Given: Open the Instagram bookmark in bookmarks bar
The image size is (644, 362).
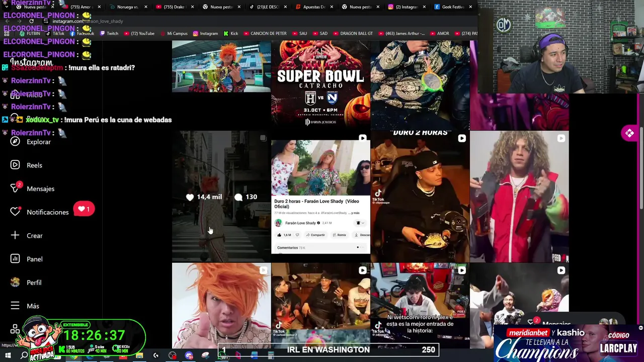Looking at the screenshot, I should (205, 34).
